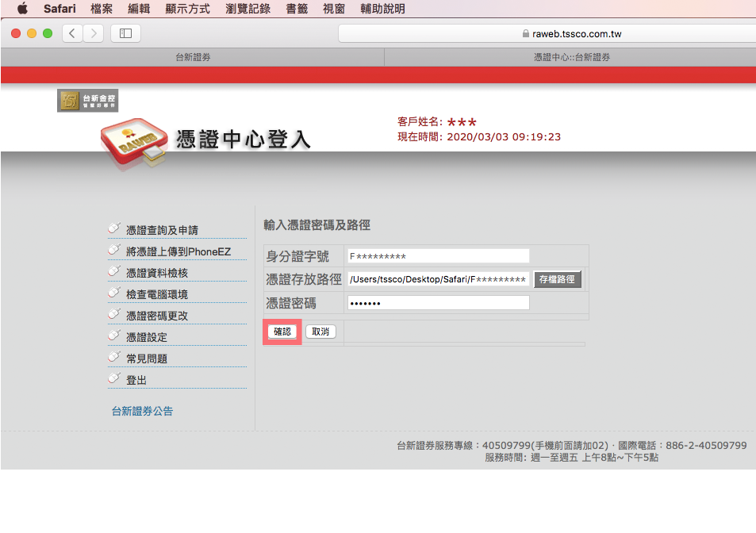Click the lock icon in the address bar
This screenshot has height=533, width=756.
(x=525, y=34)
